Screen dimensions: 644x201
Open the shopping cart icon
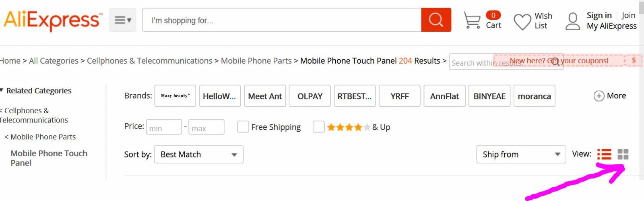coord(472,20)
